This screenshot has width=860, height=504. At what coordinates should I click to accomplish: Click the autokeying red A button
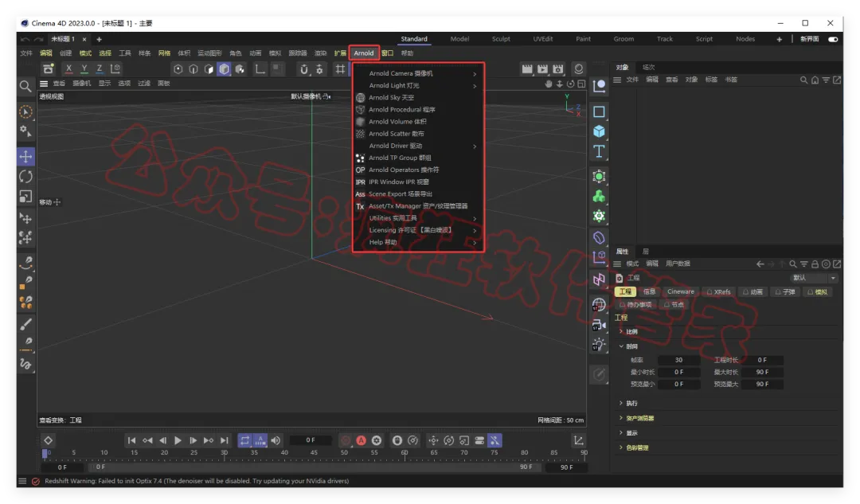click(x=361, y=440)
